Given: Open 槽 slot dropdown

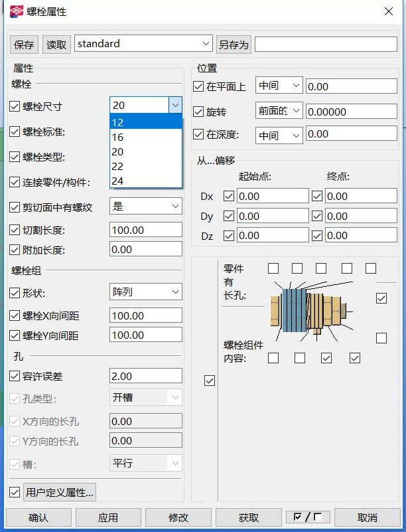Looking at the screenshot, I should 175,463.
